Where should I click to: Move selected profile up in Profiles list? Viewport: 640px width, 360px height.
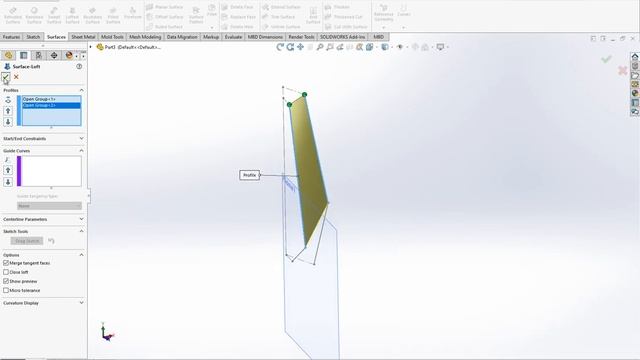coord(8,111)
